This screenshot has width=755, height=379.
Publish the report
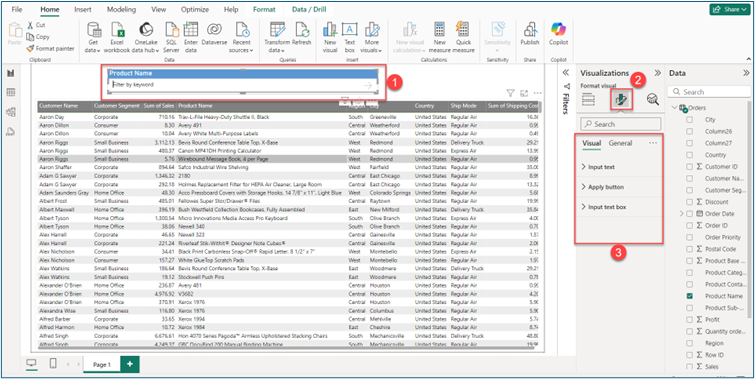click(x=530, y=34)
